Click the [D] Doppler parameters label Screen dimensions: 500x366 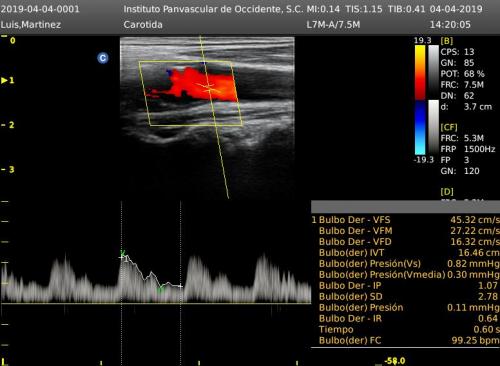click(x=447, y=192)
